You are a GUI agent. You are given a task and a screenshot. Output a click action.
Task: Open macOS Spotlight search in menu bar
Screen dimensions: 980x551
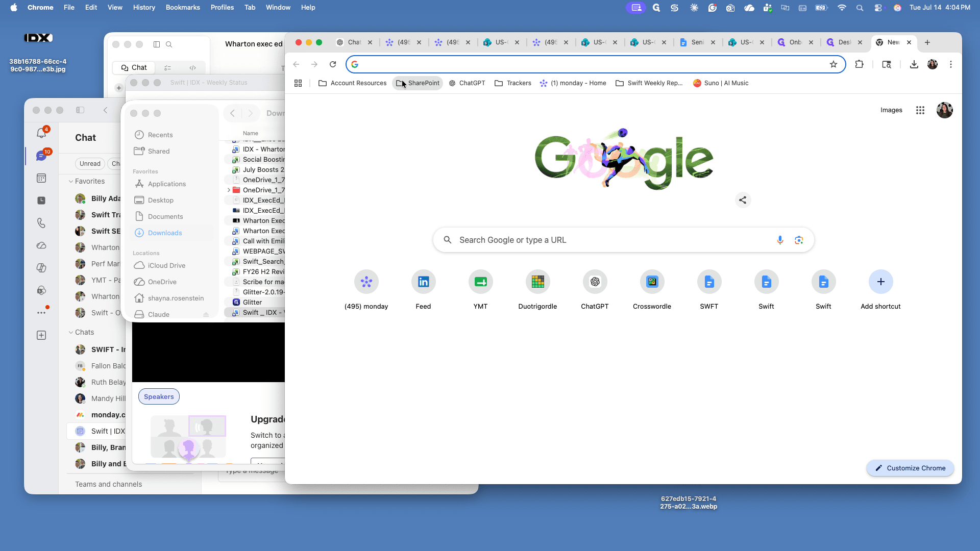860,8
